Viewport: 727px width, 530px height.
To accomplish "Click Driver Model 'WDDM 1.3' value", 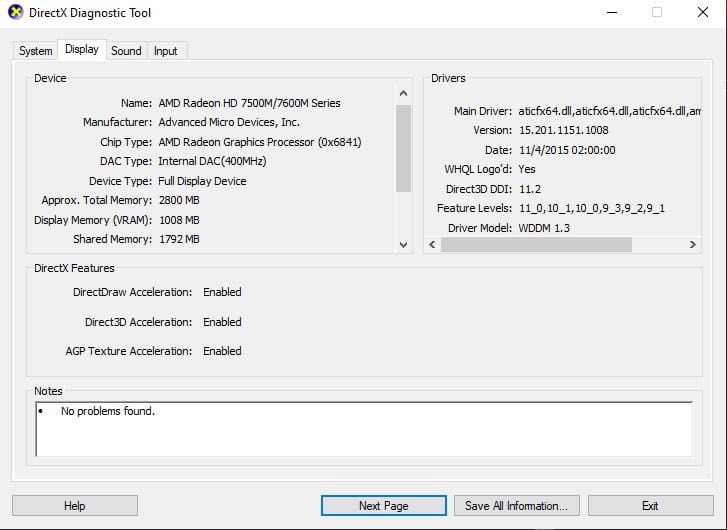I will (x=544, y=228).
